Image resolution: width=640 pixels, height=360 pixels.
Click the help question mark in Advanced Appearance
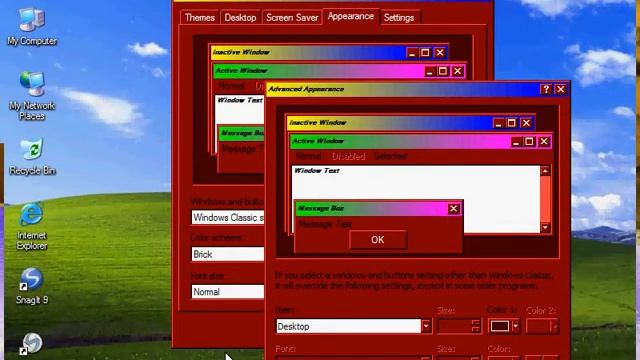click(x=546, y=89)
